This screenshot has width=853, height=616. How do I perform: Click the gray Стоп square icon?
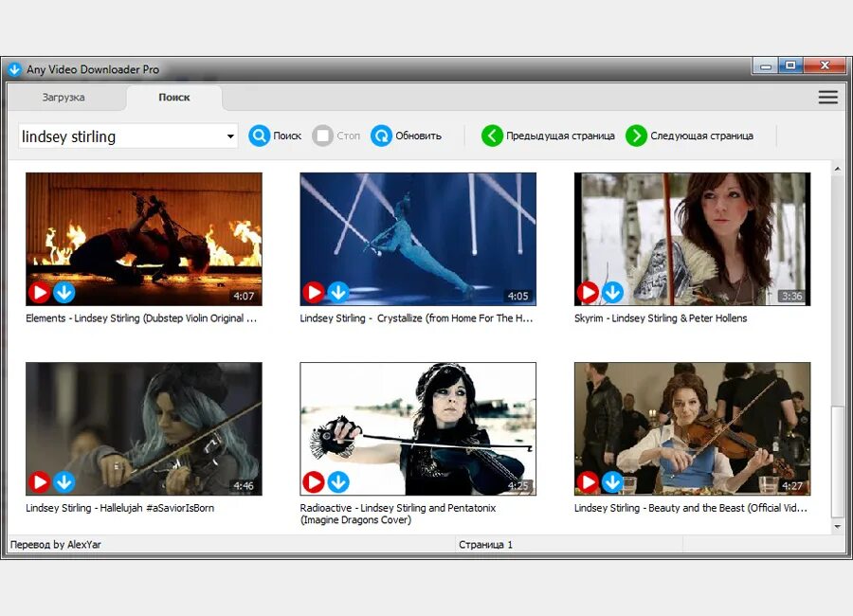(x=322, y=136)
